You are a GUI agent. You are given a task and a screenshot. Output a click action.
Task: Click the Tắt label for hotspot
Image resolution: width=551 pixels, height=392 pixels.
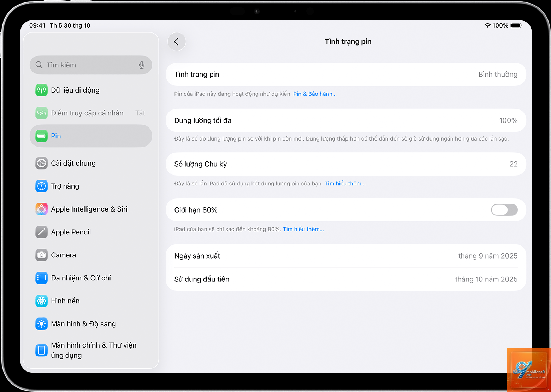[x=140, y=113]
